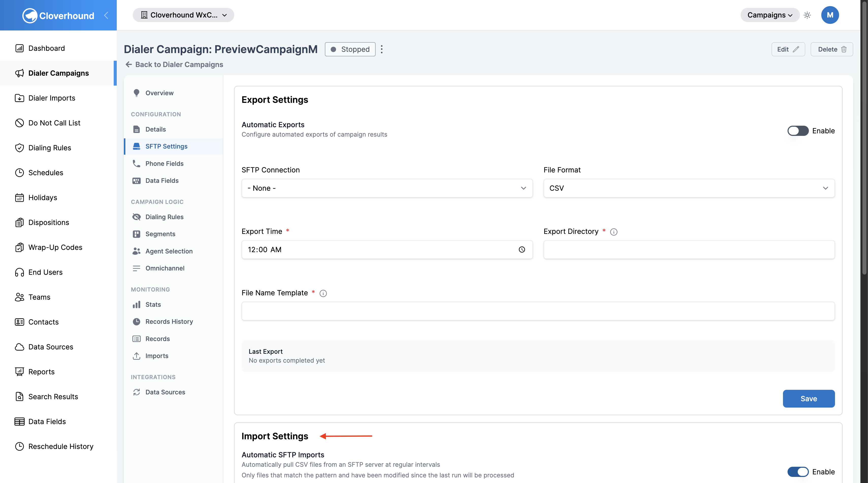Viewport: 868px width, 483px height.
Task: Select the SFTP Settings tab
Action: pyautogui.click(x=173, y=146)
